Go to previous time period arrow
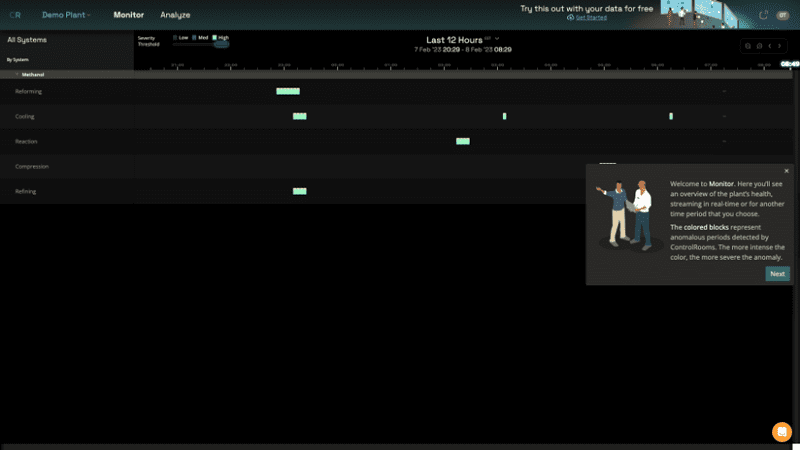 (x=771, y=46)
